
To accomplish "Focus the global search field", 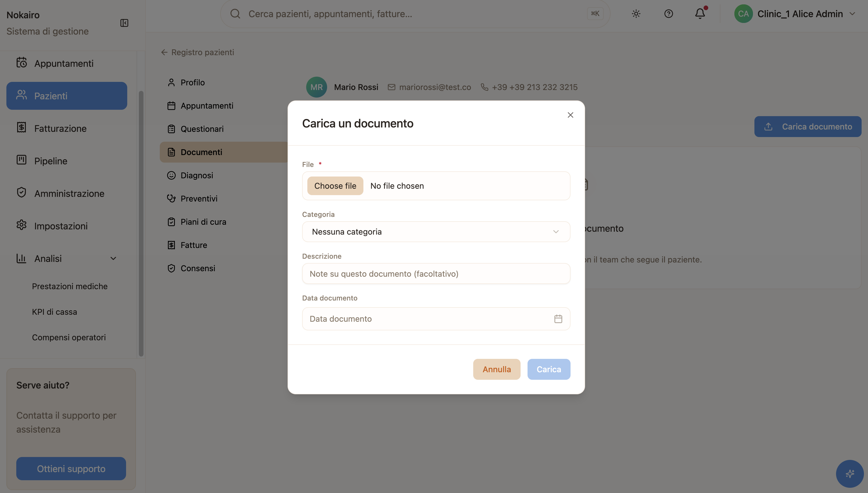I will click(415, 14).
